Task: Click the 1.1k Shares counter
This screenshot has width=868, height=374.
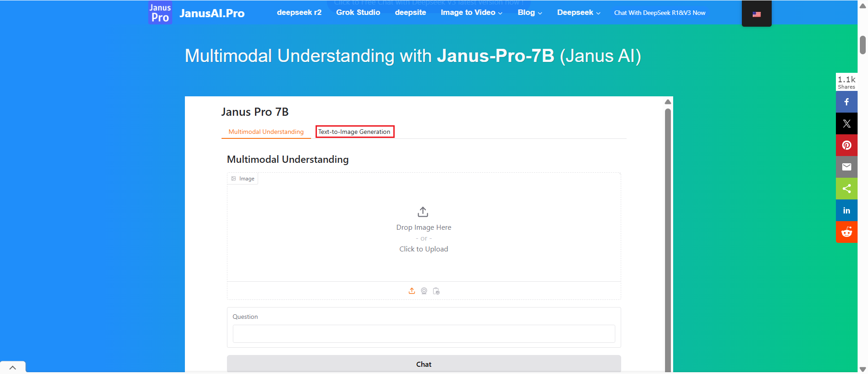Action: pyautogui.click(x=846, y=82)
